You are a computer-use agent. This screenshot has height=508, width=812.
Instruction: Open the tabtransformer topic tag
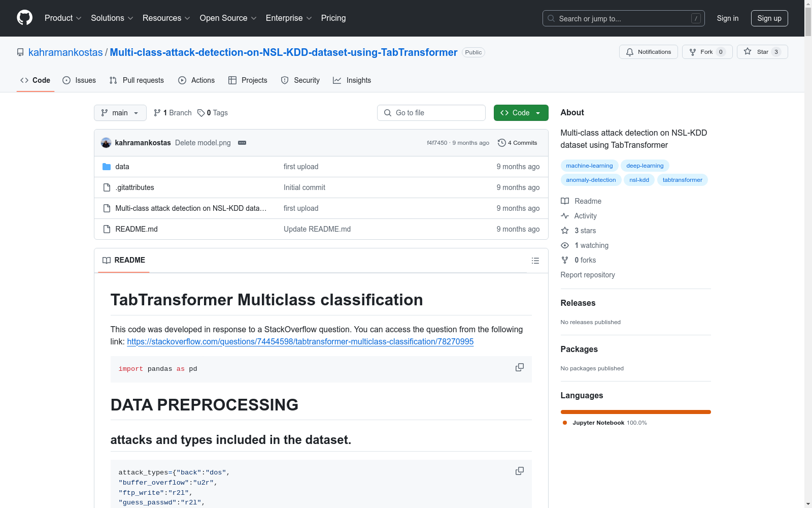682,180
